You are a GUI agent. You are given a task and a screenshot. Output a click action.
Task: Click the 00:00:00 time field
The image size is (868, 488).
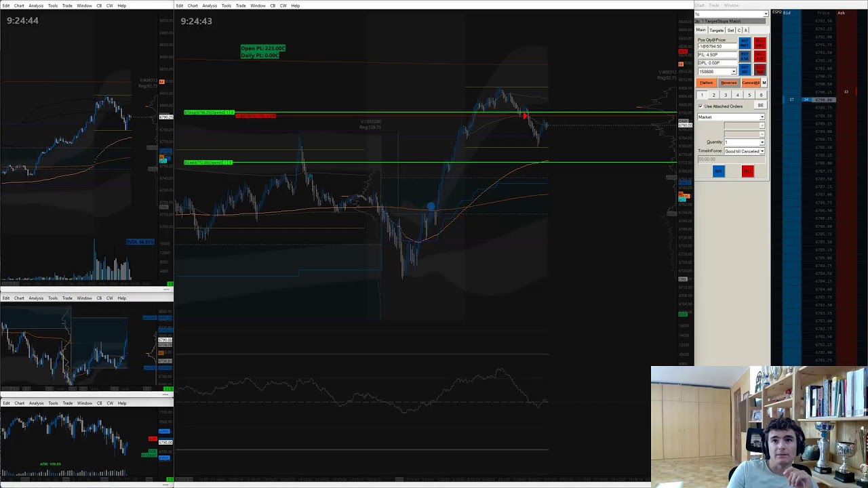point(731,159)
